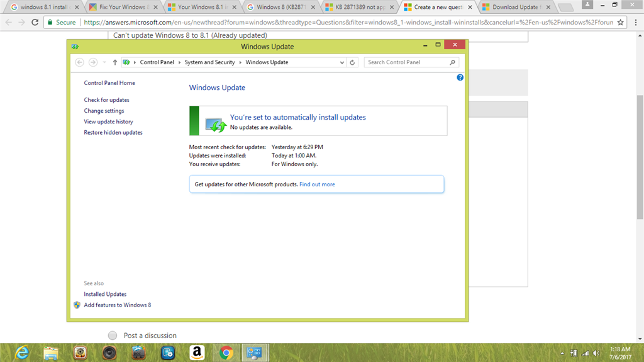Click the page vertical scrollbar thumb
Screen dimensions: 644x362
coord(640,157)
